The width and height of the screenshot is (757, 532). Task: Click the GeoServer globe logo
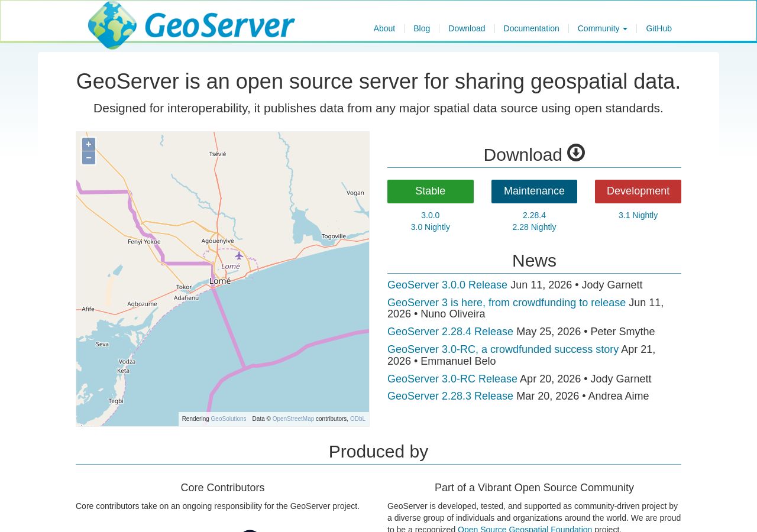tap(112, 25)
